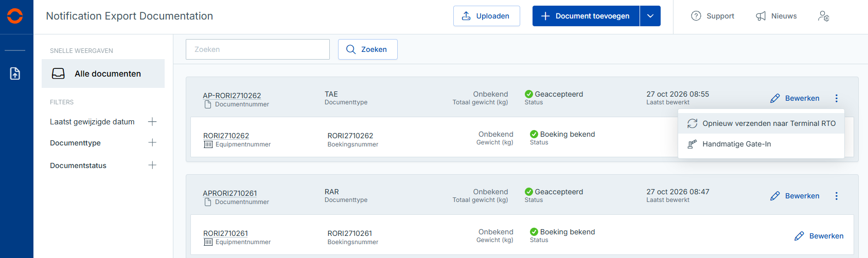Toggle three-dot menu for AP-RORI2710262

pos(837,98)
